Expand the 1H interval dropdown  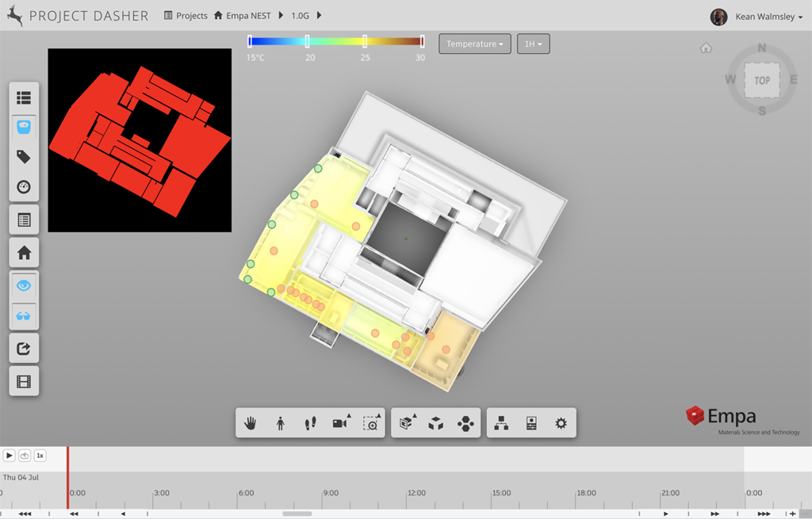(533, 44)
